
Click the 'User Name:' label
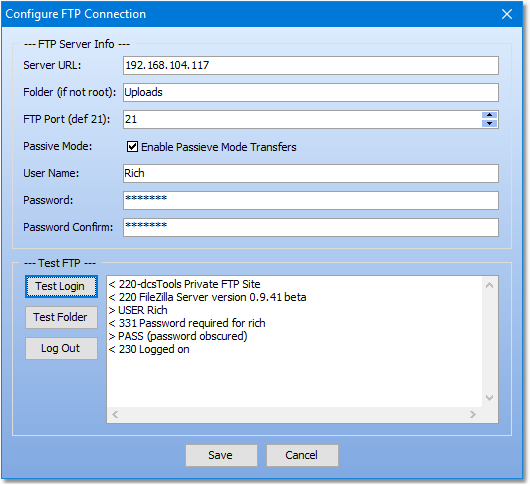click(51, 173)
